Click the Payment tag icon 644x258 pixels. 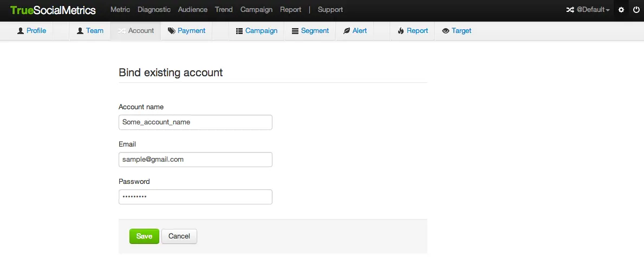(x=172, y=31)
